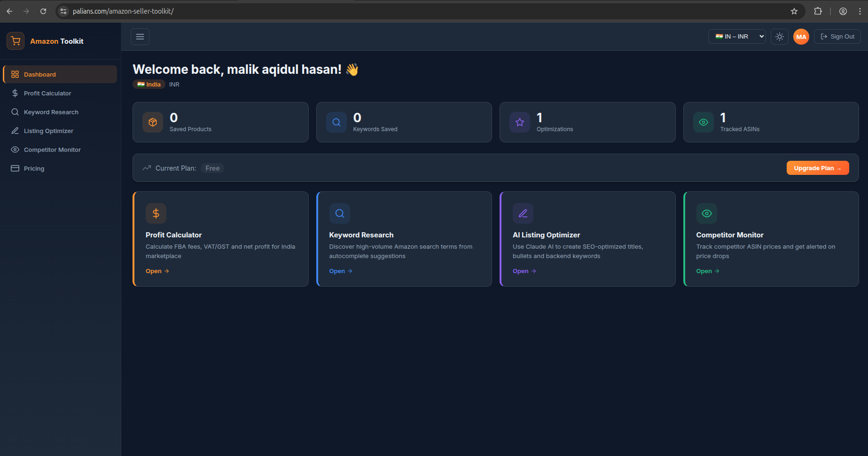The height and width of the screenshot is (456, 868).
Task: Click the Keyword Research card title
Action: coord(361,235)
